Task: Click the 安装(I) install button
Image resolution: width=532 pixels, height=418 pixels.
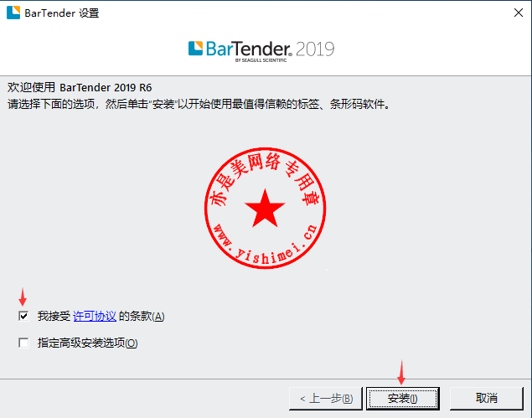Action: tap(403, 399)
